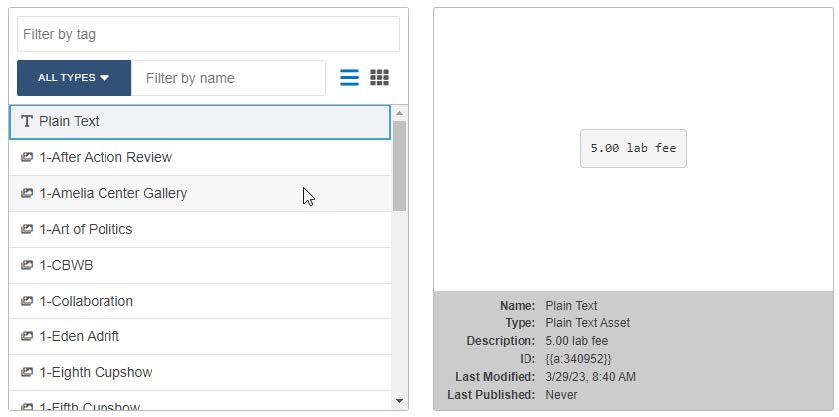This screenshot has height=417, width=839.
Task: Click gallery icon beside 1-Art of Politics
Action: click(x=27, y=230)
